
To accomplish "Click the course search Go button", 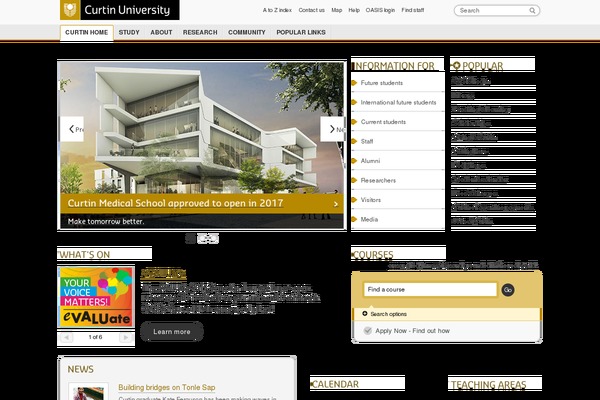I will click(508, 290).
